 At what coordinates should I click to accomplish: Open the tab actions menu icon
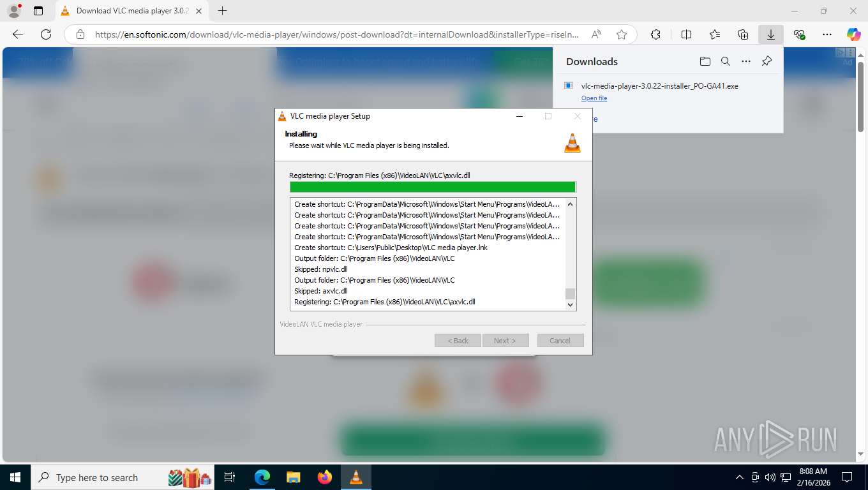[x=38, y=11]
